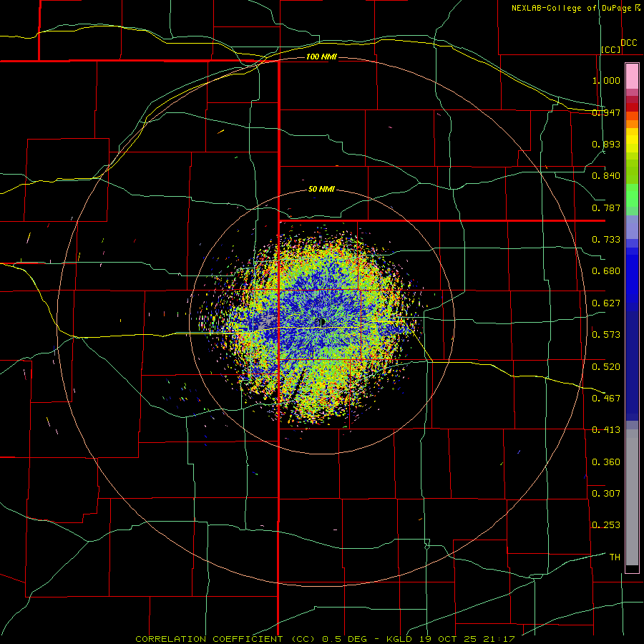
Task: Click the TH threshold legend label
Action: (x=615, y=557)
